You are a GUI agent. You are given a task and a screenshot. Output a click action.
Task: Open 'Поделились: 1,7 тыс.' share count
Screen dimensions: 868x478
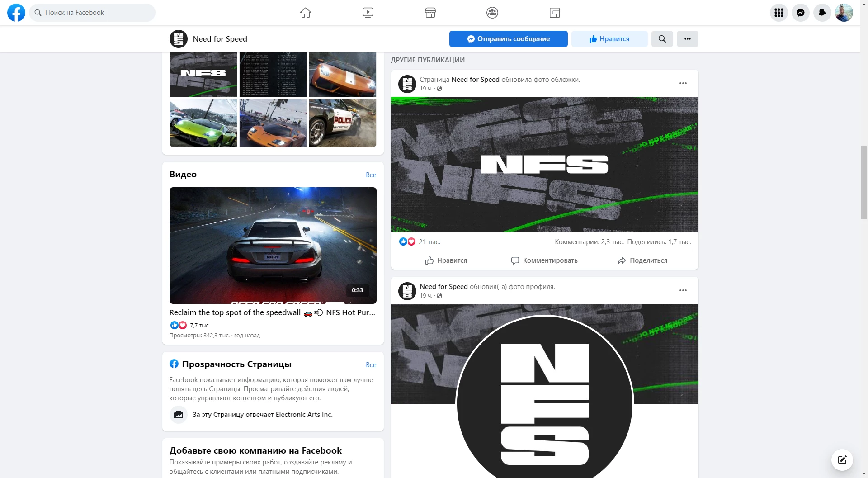pos(659,242)
